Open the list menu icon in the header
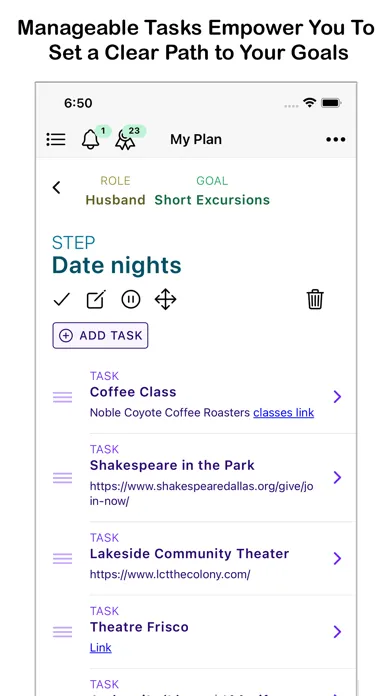 pos(56,139)
